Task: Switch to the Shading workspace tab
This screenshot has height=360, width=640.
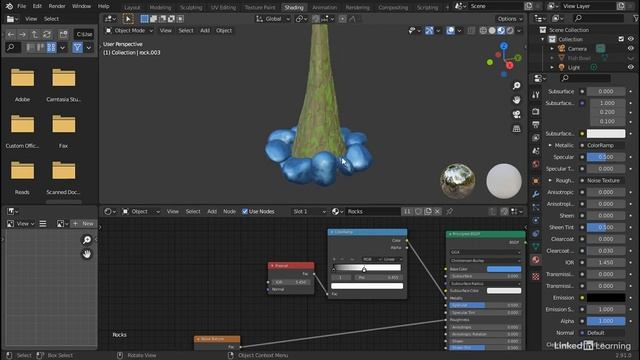Action: click(293, 7)
